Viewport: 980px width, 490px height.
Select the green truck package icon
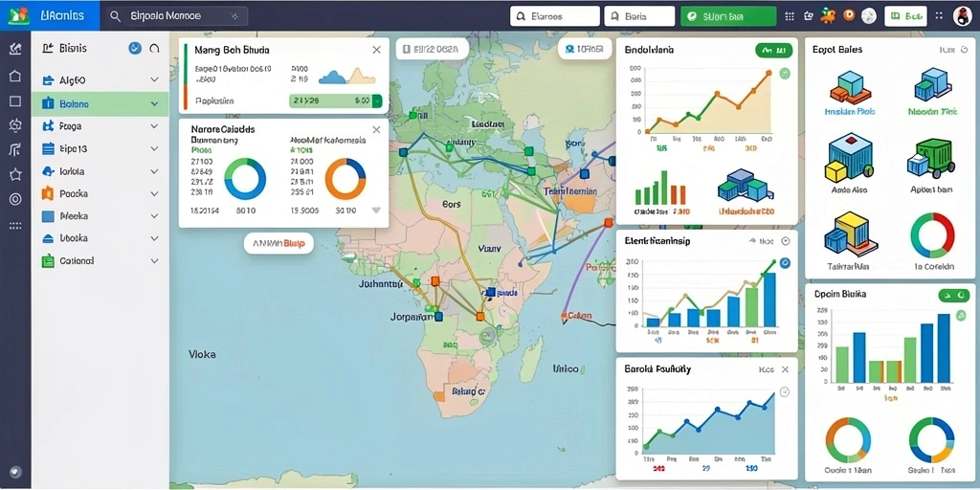point(930,159)
